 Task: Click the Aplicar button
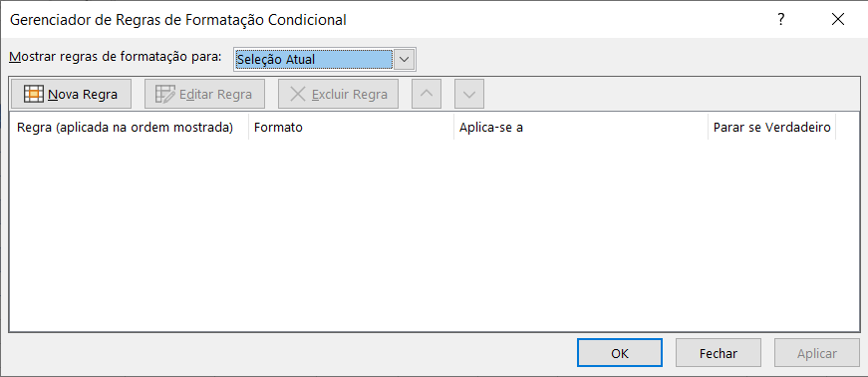click(x=817, y=353)
